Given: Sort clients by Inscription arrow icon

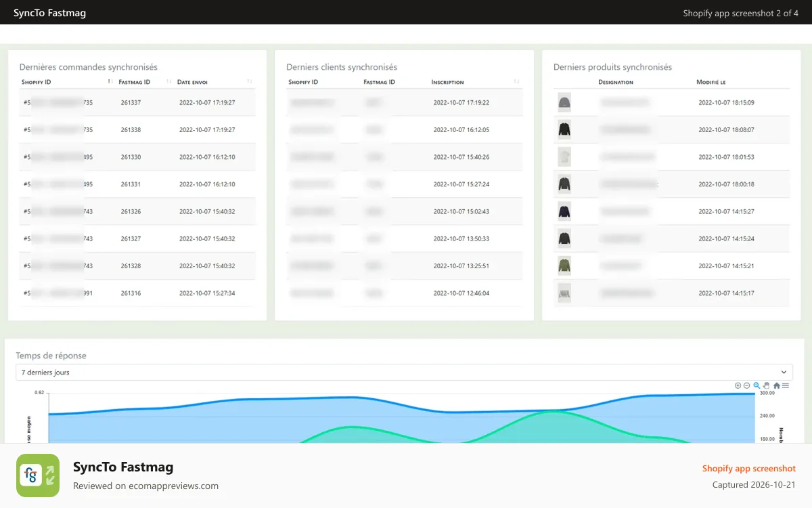Looking at the screenshot, I should (517, 82).
